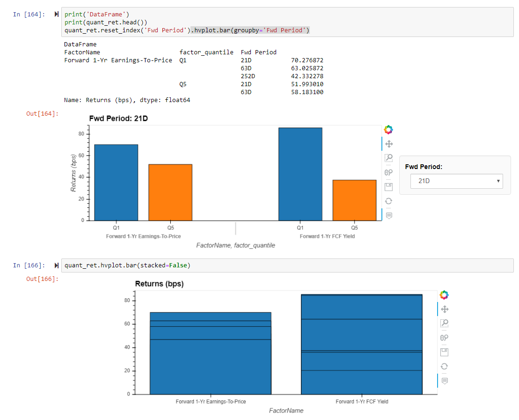Viewport: 519px width, 420px height.
Task: Click the 'Returns (bps)' y-axis label of the top chart
Action: 73,173
